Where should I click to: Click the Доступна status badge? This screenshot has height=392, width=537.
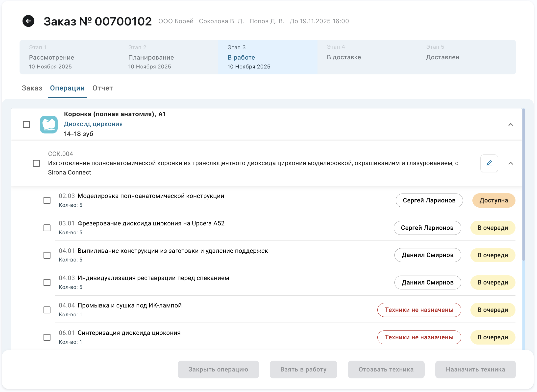point(493,200)
